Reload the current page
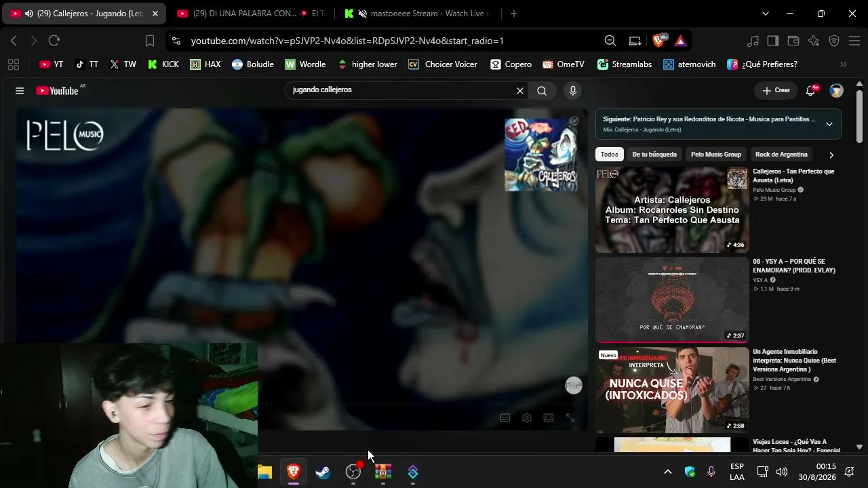 [54, 41]
